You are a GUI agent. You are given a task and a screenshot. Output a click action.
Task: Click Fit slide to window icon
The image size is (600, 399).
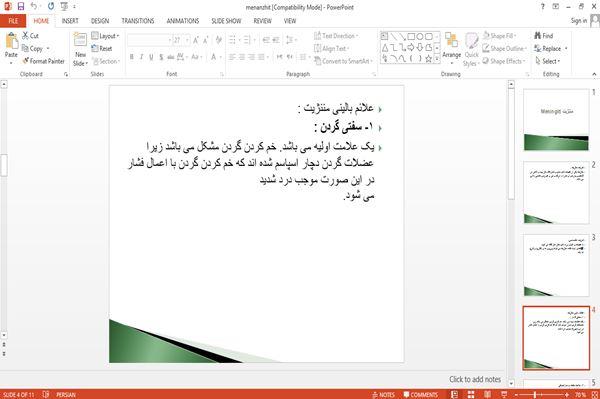(x=595, y=394)
